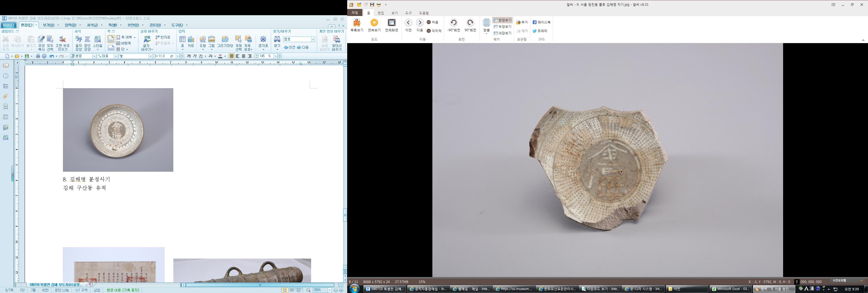The height and width of the screenshot is (293, 868).
Task: Click 목록보기 in ALSee viewer
Action: pos(356,25)
